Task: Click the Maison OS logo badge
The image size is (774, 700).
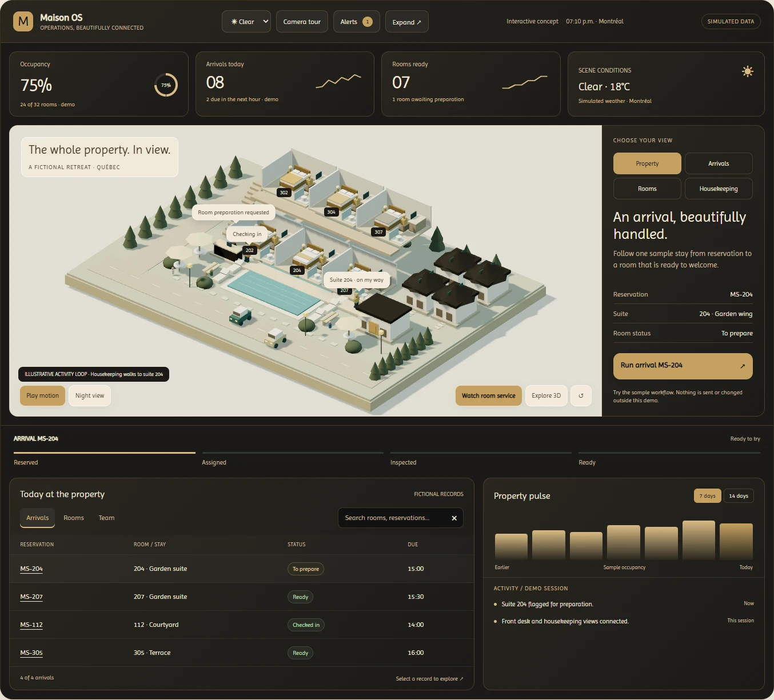Action: 23,22
